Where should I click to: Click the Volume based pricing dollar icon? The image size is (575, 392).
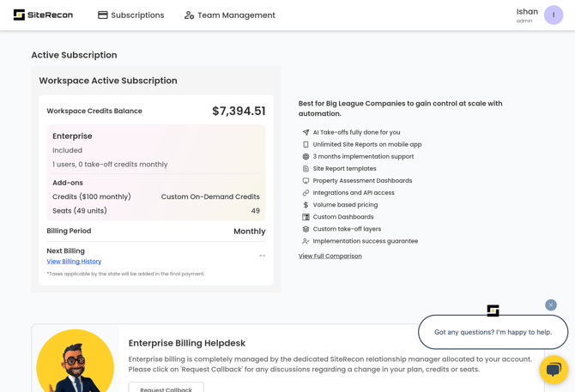(x=306, y=205)
